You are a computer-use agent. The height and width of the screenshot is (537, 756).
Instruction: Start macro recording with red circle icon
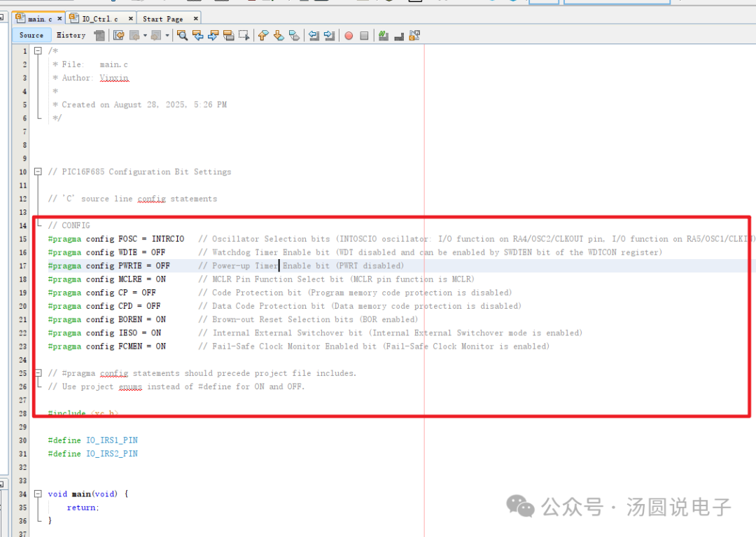[349, 36]
